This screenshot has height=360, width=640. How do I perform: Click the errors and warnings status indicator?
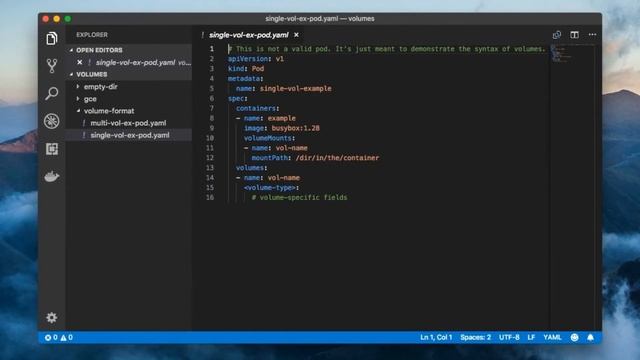tap(59, 338)
